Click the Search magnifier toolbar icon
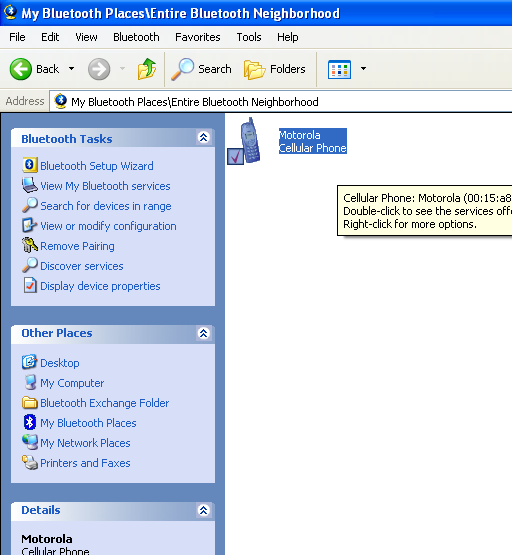The width and height of the screenshot is (512, 555). 183,69
